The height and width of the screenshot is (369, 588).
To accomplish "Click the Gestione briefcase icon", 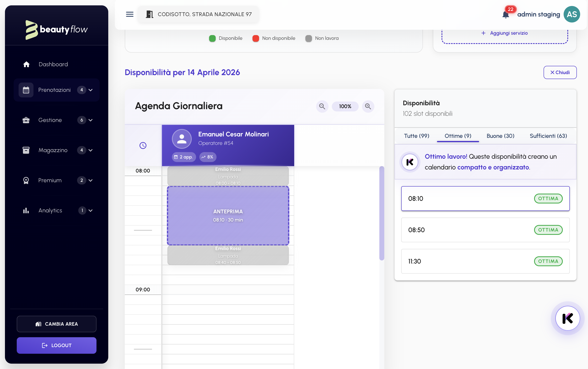I will tap(26, 120).
